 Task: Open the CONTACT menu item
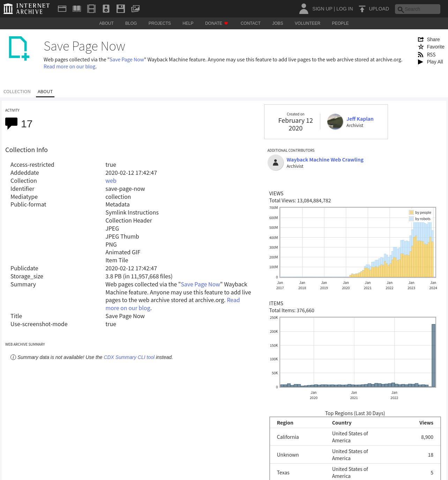[x=251, y=23]
